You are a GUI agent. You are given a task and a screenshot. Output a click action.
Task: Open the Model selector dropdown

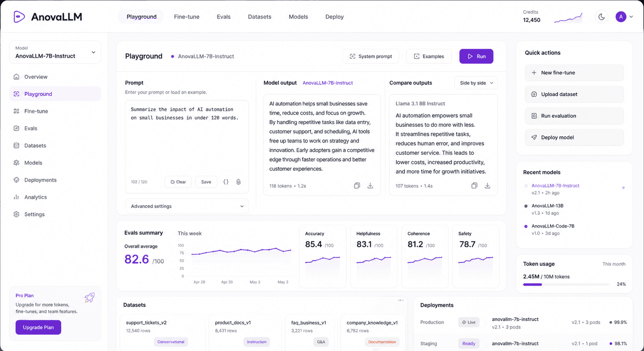tap(55, 52)
